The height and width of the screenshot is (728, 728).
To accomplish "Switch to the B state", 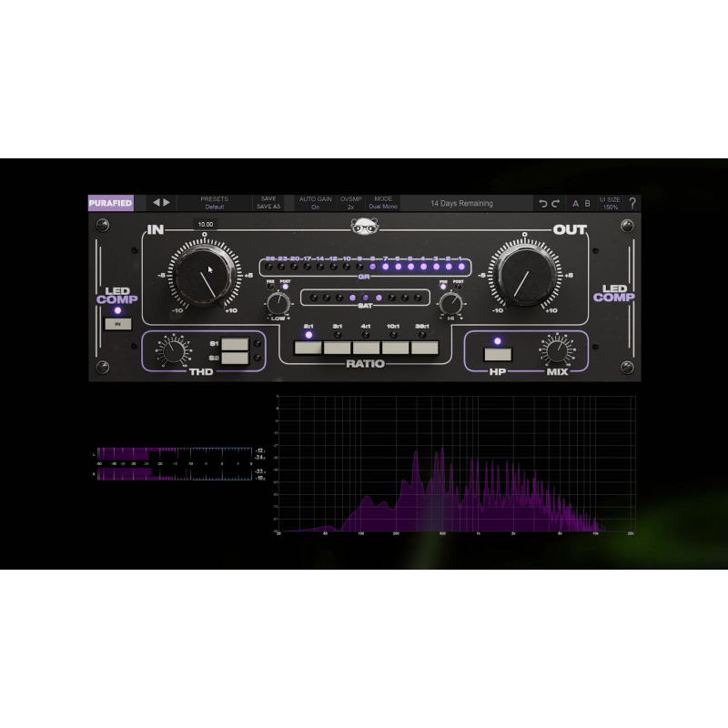I will [x=587, y=203].
